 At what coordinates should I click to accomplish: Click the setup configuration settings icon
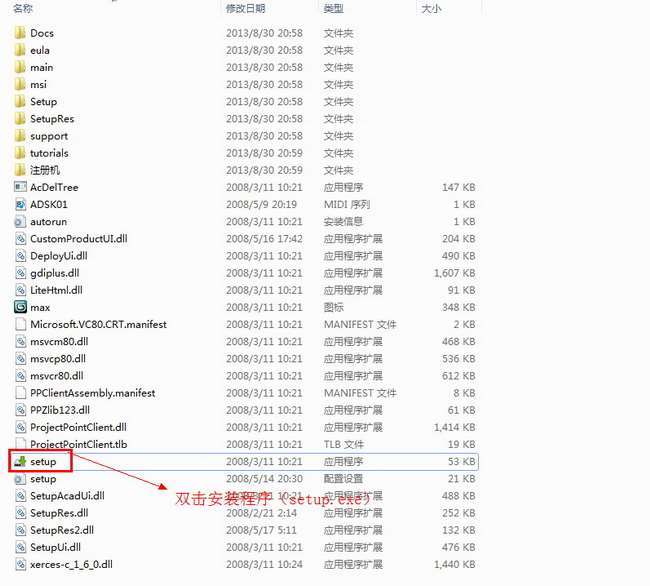pos(20,479)
